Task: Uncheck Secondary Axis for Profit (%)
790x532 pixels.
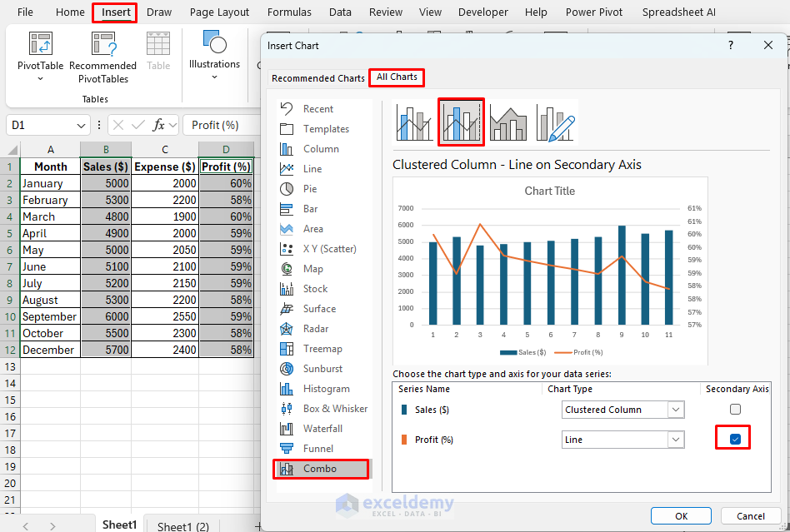Action: pyautogui.click(x=735, y=439)
